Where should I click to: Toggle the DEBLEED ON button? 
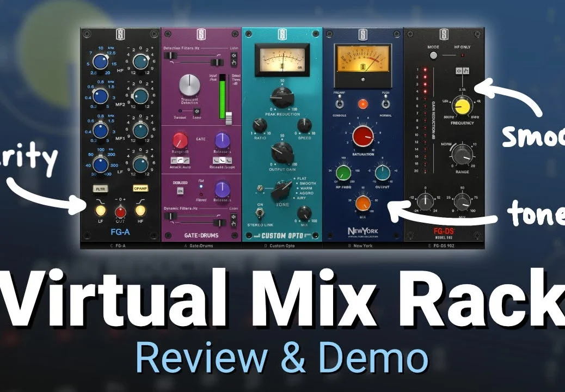180,191
